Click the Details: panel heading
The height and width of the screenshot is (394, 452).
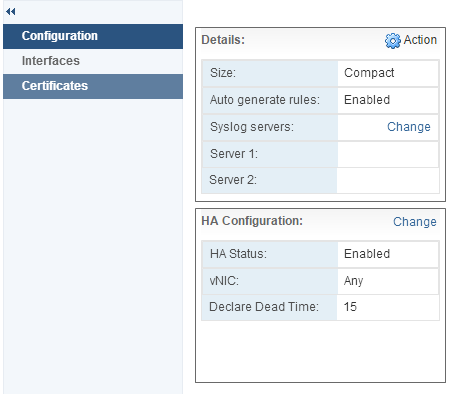point(223,40)
